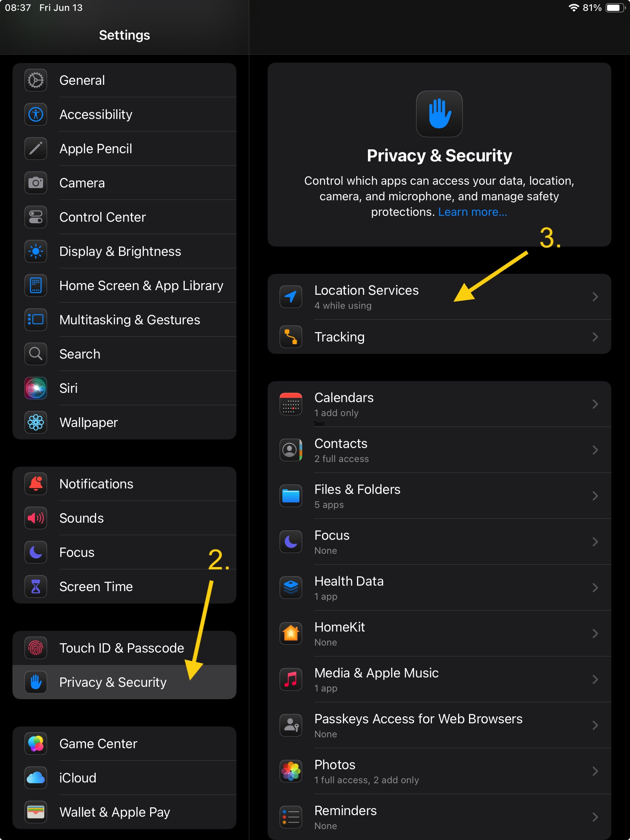
Task: Open Media & Apple Music row
Action: coord(439,679)
